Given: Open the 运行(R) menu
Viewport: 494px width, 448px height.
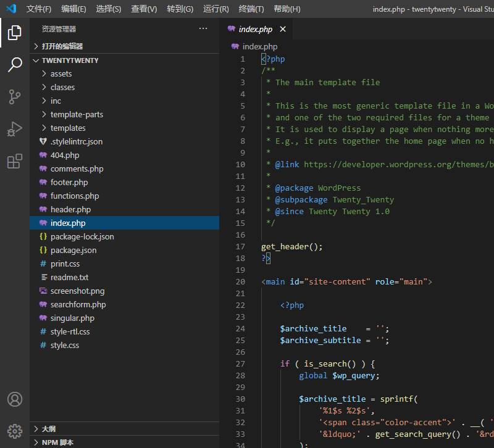Looking at the screenshot, I should click(216, 9).
